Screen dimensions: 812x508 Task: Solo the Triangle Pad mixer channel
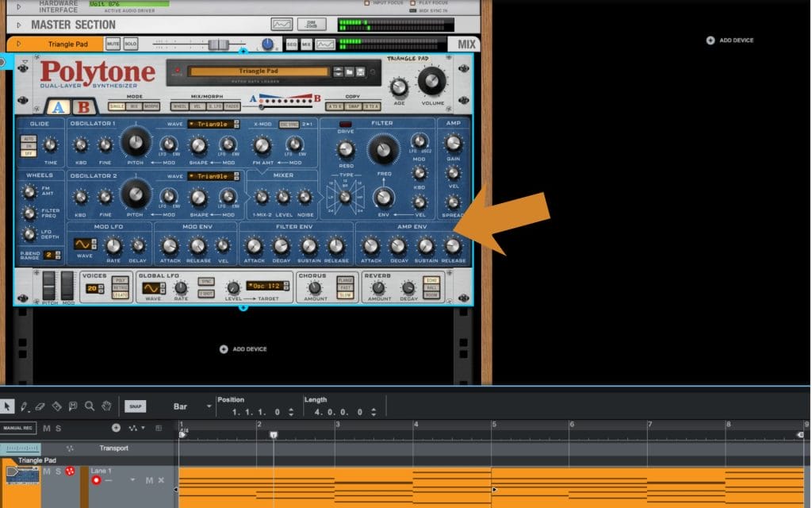click(x=130, y=44)
